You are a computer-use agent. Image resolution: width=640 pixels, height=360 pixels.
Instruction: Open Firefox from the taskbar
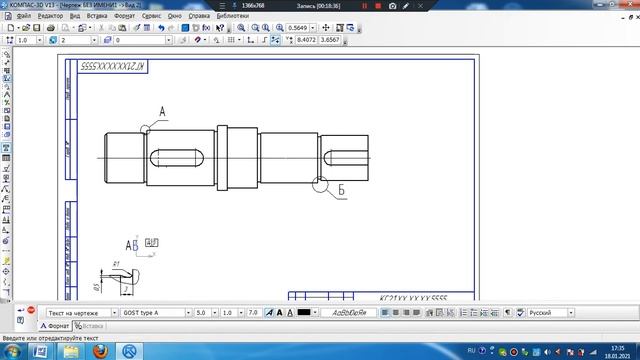click(x=100, y=351)
